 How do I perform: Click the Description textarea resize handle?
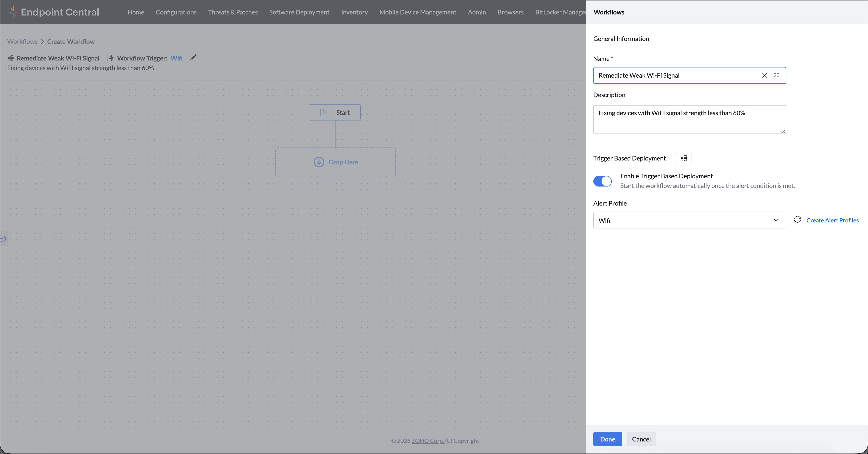784,131
